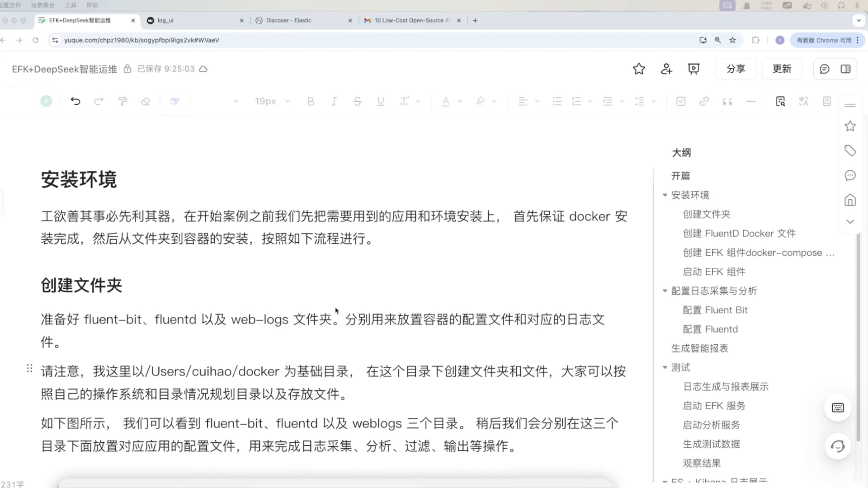Screen dimensions: 868x488
Task: Undo the last edit
Action: pyautogui.click(x=75, y=101)
